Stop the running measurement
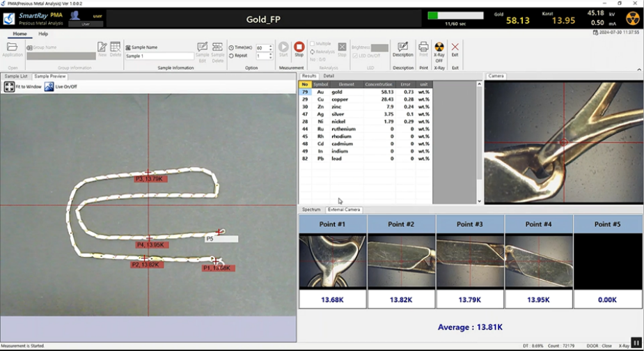Viewport: 644px width, 351px height. pyautogui.click(x=299, y=49)
